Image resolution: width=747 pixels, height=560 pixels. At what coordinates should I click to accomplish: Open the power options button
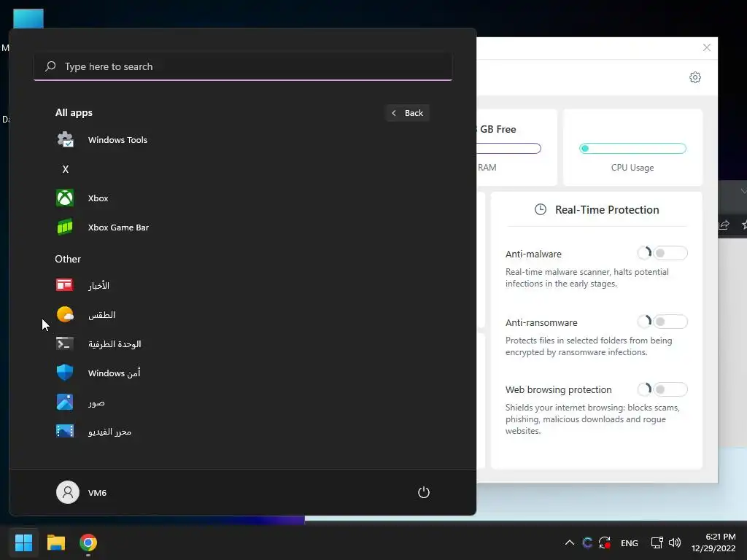(x=424, y=492)
